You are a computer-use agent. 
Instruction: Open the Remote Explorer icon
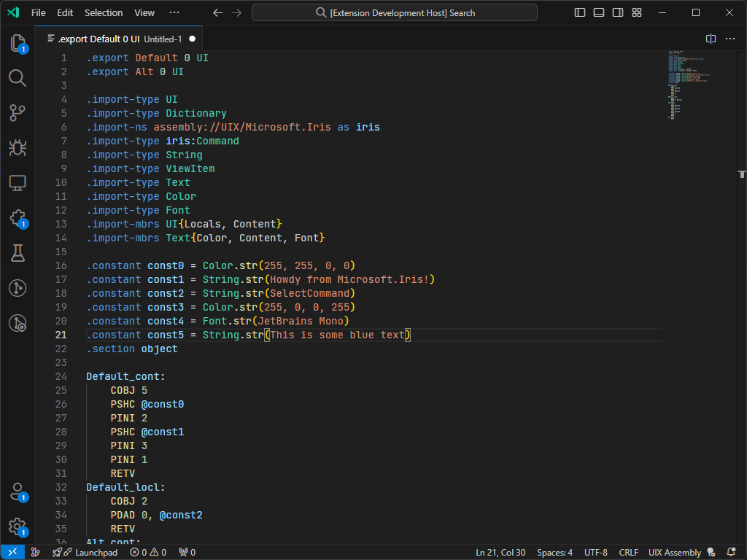[17, 183]
